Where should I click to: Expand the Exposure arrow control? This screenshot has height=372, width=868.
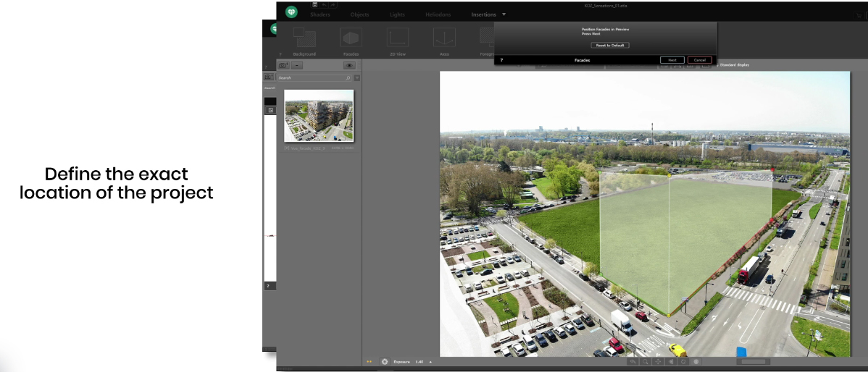point(430,362)
